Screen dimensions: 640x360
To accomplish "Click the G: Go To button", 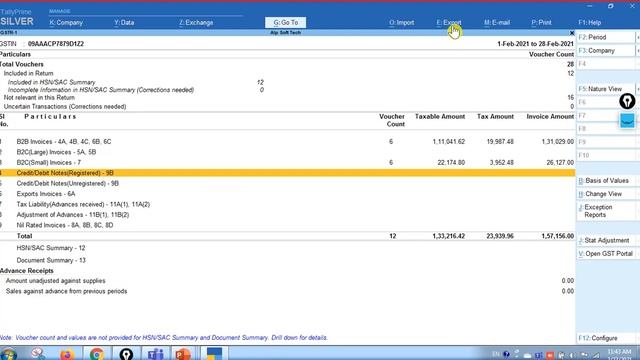I will (x=285, y=22).
